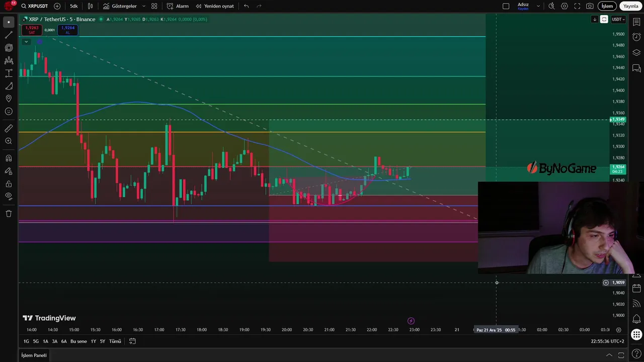Open timezone settings 22:55:36 UTC+2

tap(607, 341)
